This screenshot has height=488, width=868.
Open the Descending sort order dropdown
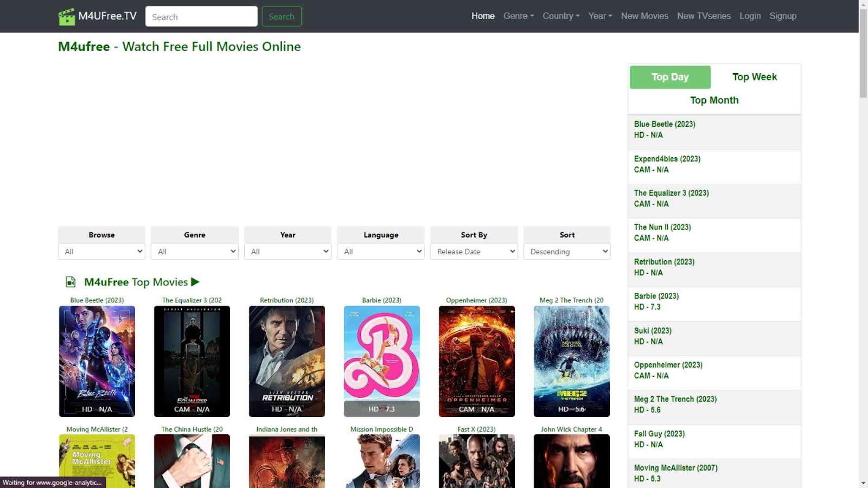pyautogui.click(x=567, y=252)
